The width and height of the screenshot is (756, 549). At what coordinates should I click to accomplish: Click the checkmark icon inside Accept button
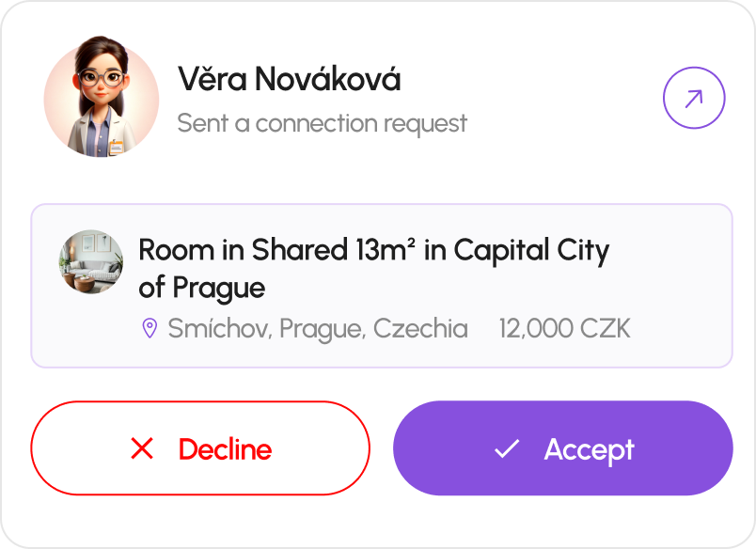point(507,448)
